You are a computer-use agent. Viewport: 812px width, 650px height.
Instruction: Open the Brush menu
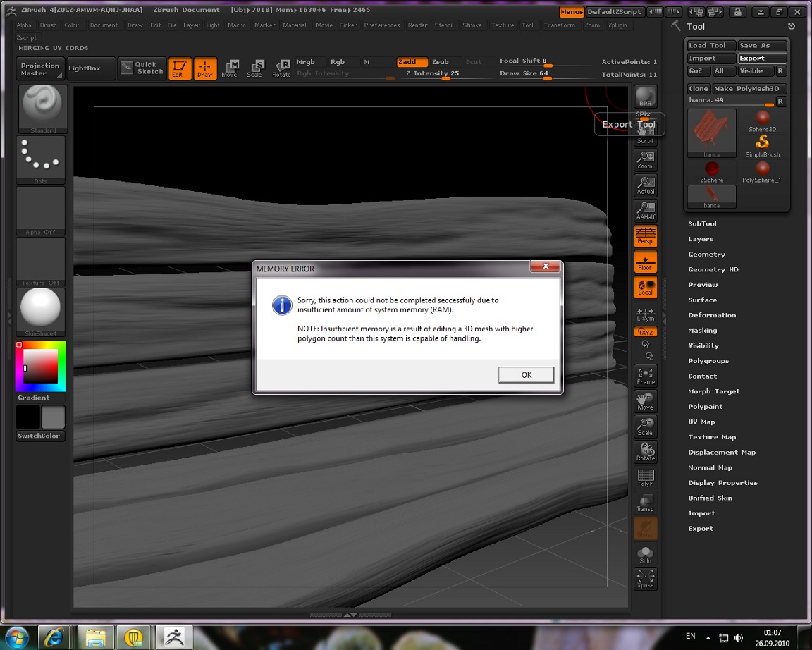(x=48, y=25)
